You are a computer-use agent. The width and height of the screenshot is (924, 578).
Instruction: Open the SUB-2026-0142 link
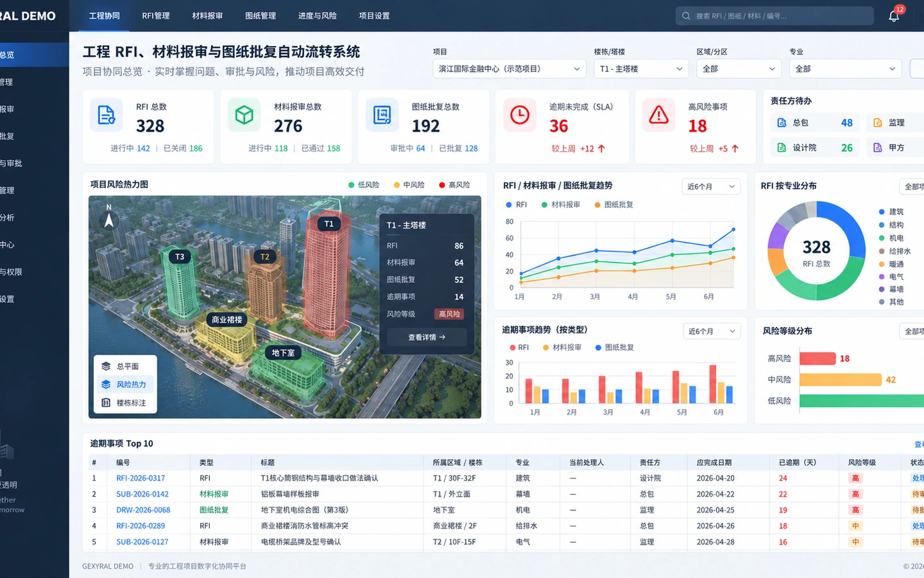tap(142, 495)
